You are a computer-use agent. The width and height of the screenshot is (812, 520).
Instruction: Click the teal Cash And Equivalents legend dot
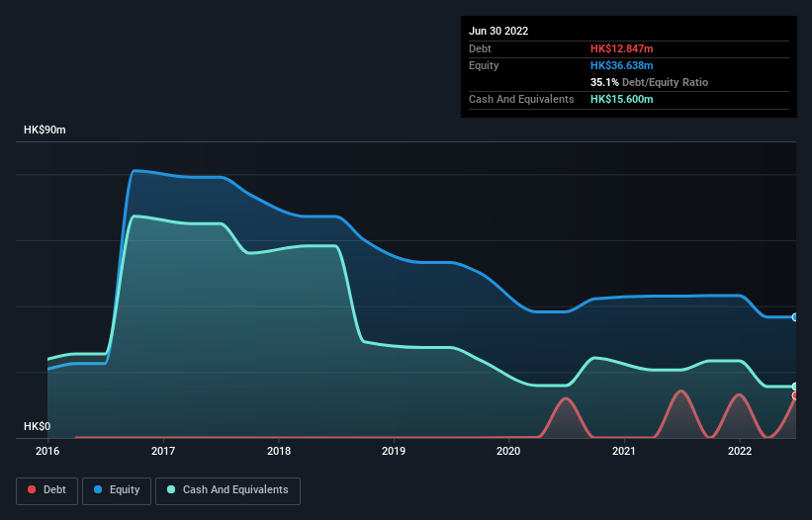(x=171, y=489)
